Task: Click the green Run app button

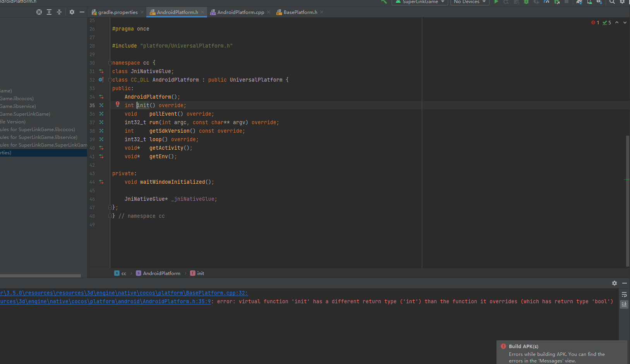Action: coord(496,2)
